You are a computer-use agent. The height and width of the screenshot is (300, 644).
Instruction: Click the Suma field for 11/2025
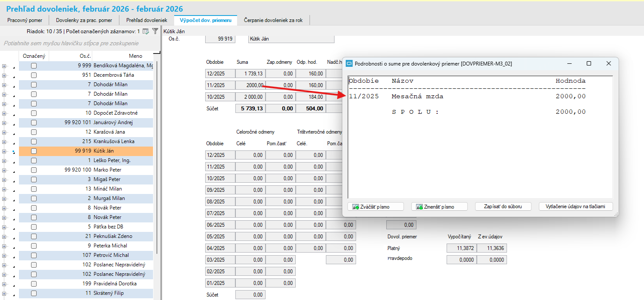tap(250, 85)
